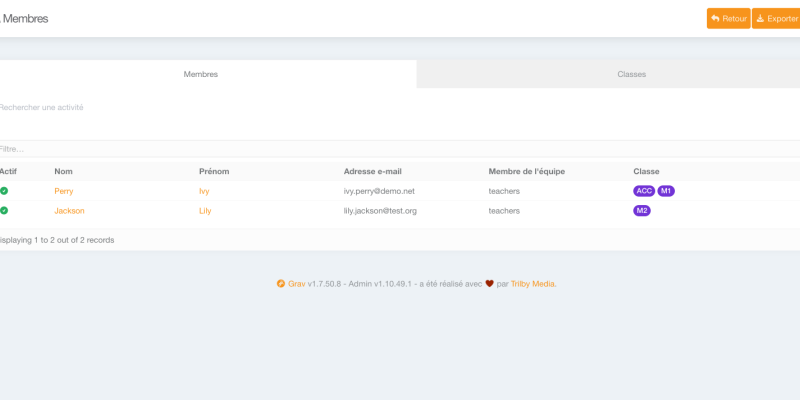The height and width of the screenshot is (400, 800).
Task: Click the green active check icon for Perry
Action: point(4,191)
